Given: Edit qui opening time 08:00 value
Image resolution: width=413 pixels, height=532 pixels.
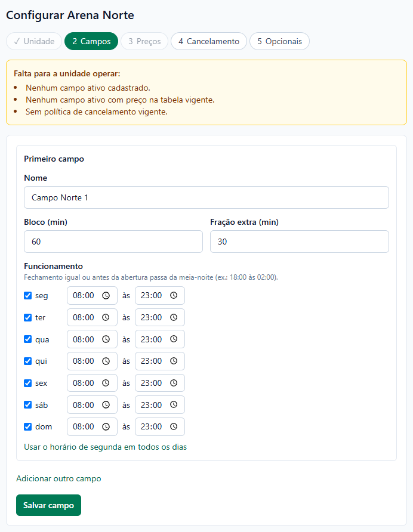Looking at the screenshot, I should coord(84,361).
